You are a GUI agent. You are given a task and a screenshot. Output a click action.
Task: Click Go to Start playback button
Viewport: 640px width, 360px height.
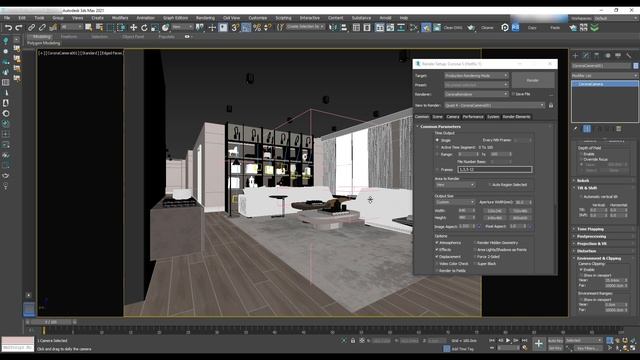point(492,340)
